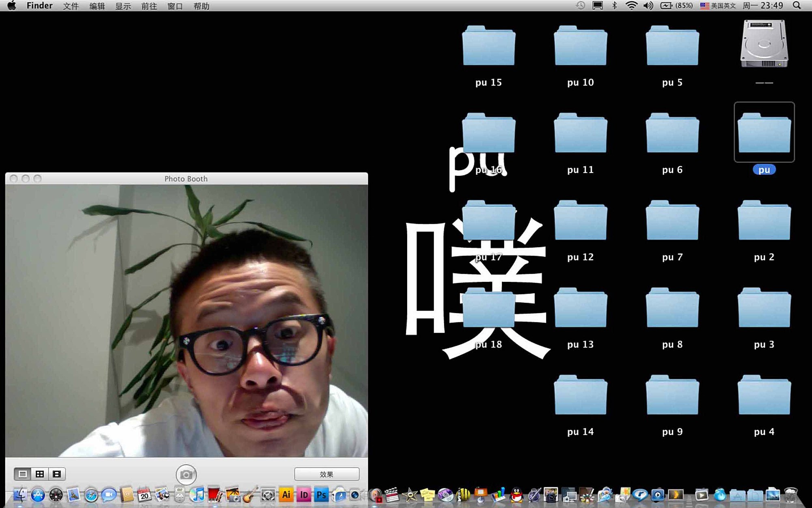
Task: Open the Wi-Fi status menu
Action: 631,6
